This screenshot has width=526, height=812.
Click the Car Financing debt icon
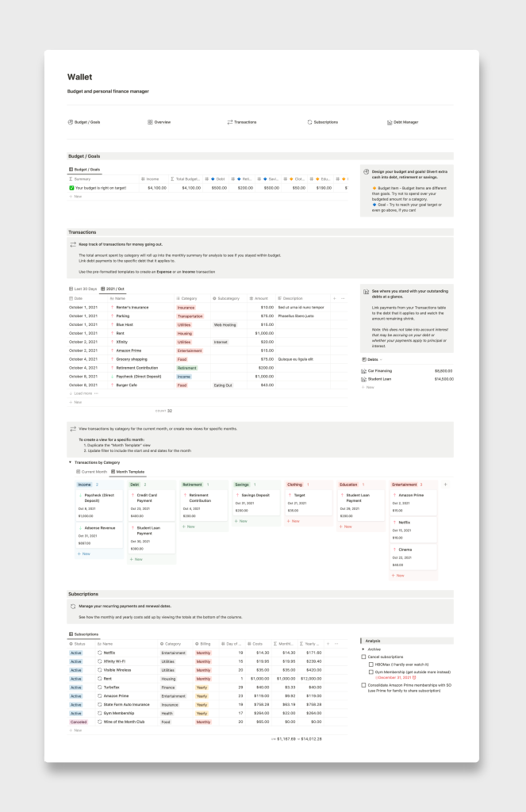363,370
